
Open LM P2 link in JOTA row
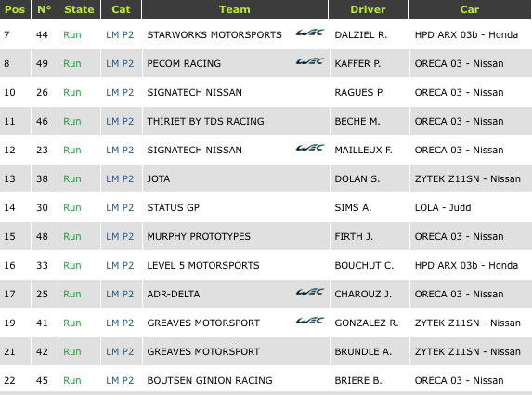(120, 178)
